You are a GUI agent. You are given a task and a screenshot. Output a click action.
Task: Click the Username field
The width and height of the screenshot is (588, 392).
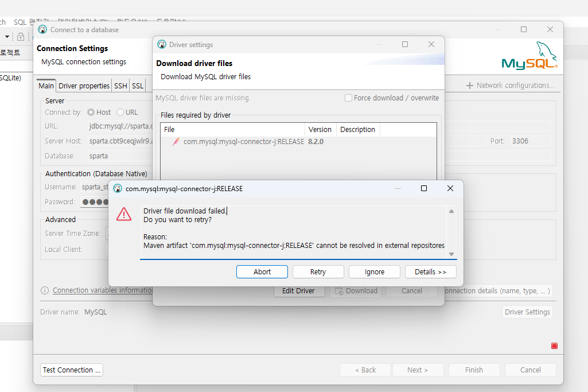click(95, 187)
